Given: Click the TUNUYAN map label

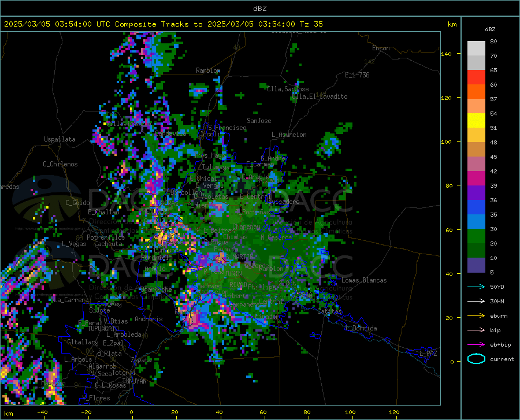Looking at the screenshot, I should point(134,381).
